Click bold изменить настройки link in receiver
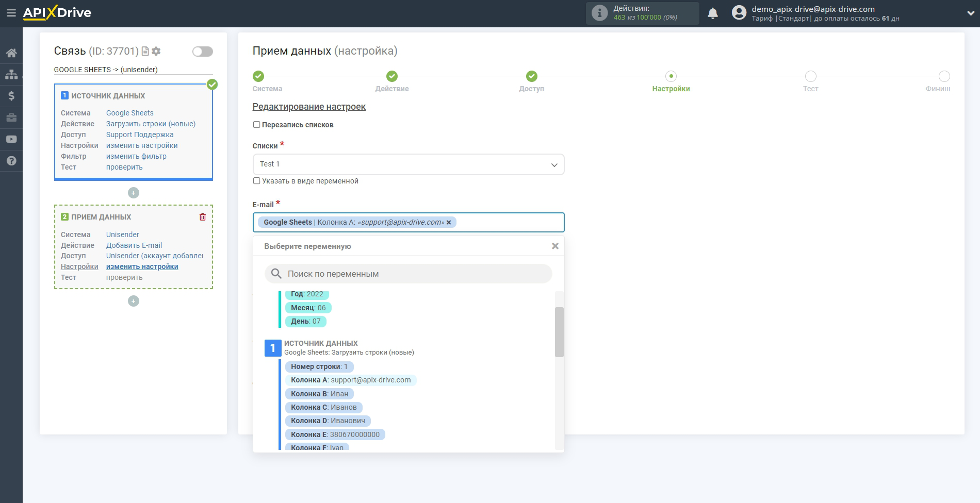This screenshot has height=503, width=980. pyautogui.click(x=142, y=266)
